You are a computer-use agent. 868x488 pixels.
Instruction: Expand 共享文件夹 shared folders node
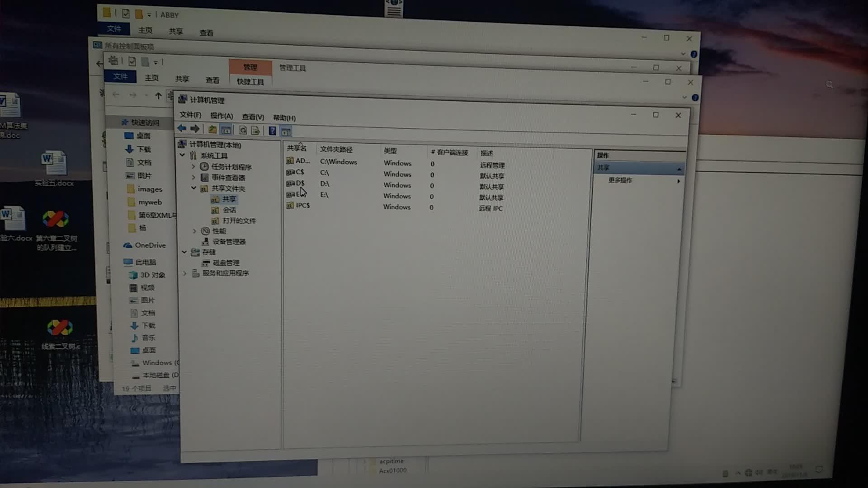[193, 188]
